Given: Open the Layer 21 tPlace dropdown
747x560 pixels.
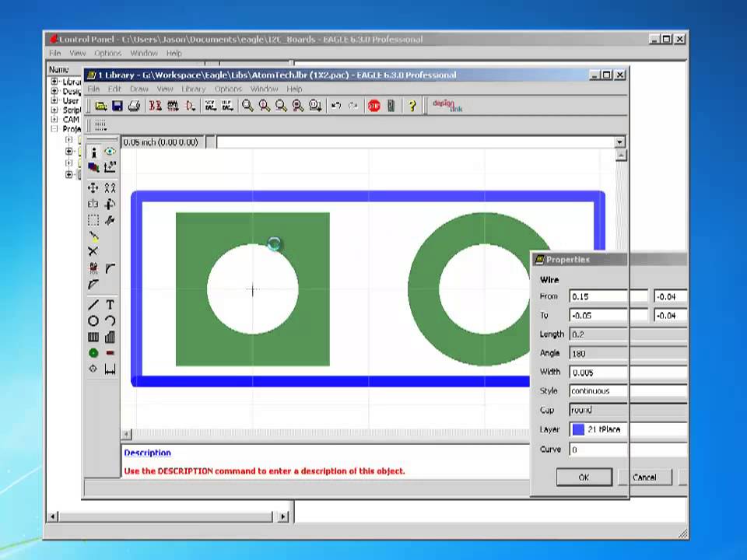Looking at the screenshot, I should 629,429.
